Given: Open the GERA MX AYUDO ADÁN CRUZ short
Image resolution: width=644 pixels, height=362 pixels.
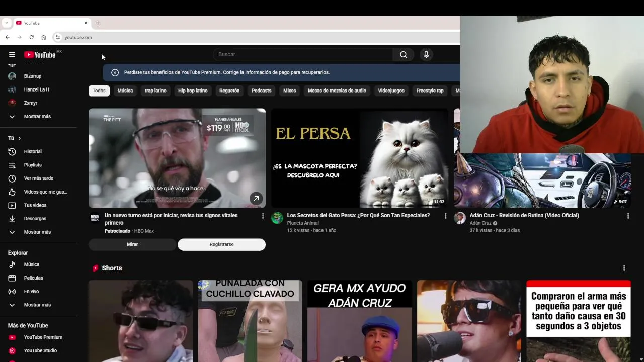Looking at the screenshot, I should click(360, 321).
